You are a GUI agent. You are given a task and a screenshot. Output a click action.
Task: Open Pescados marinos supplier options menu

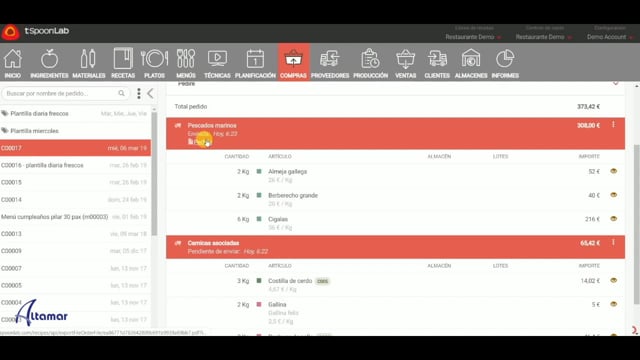(613, 124)
